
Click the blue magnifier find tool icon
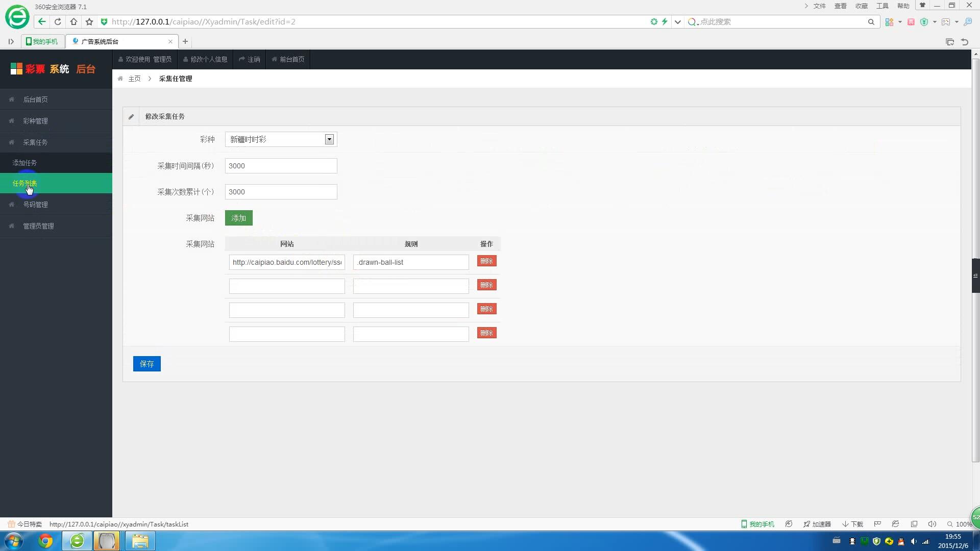point(968,22)
